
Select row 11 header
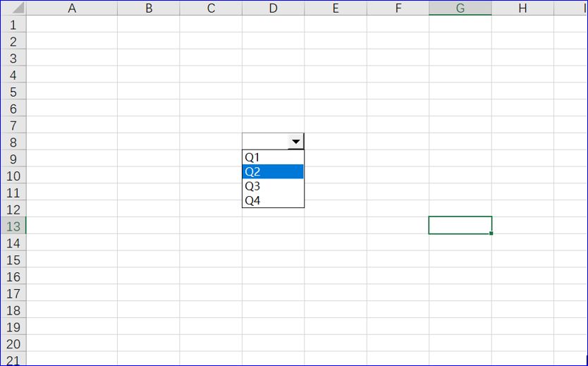tap(13, 193)
